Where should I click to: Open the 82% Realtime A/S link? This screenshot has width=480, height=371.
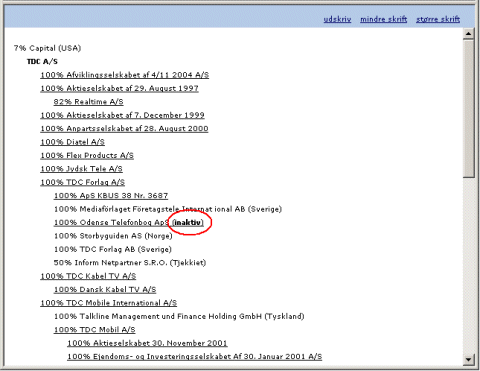(x=88, y=102)
